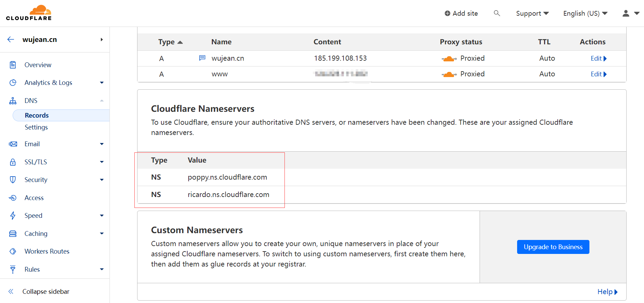The width and height of the screenshot is (644, 303).
Task: Click the Workers Routes diamond icon
Action: pos(13,251)
